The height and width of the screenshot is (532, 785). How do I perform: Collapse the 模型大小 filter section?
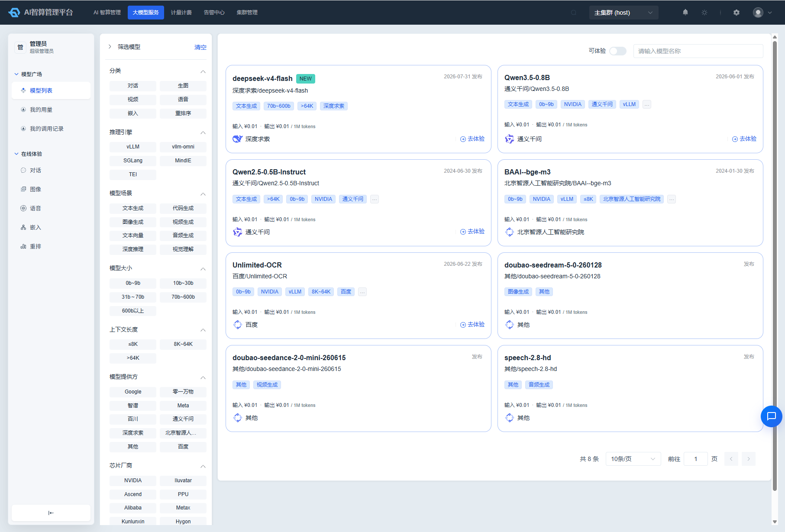203,269
